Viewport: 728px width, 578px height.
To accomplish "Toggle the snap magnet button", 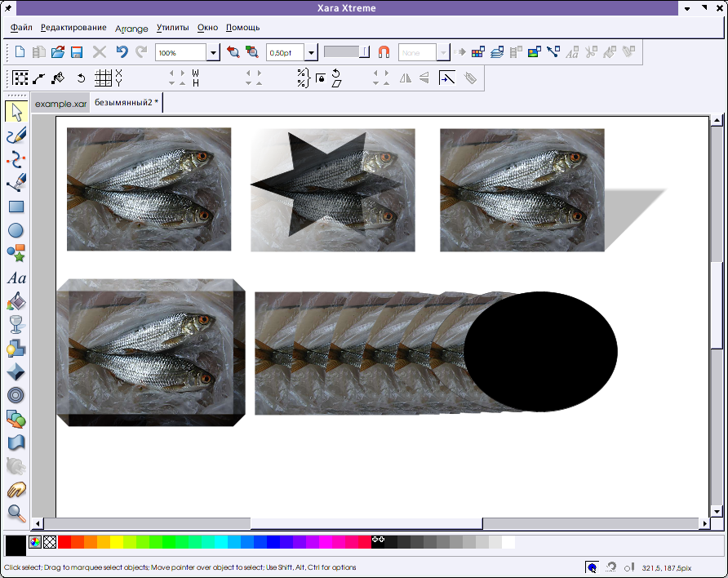I will [x=384, y=52].
